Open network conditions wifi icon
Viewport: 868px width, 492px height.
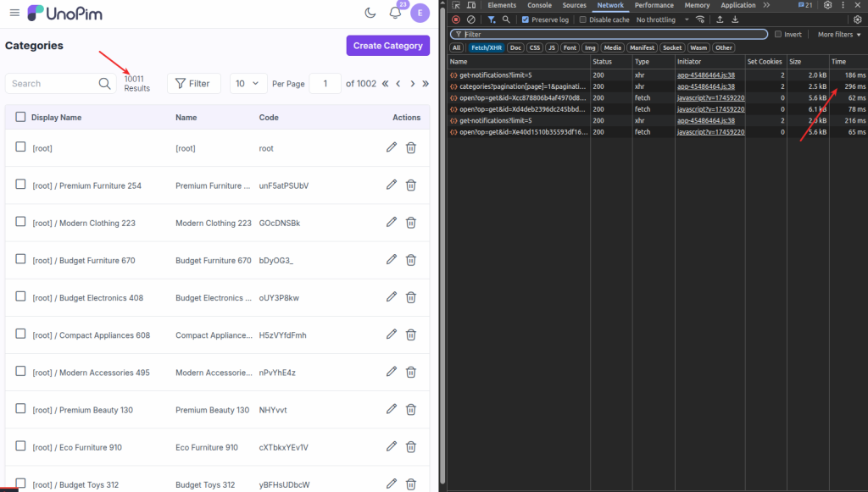[x=700, y=19]
